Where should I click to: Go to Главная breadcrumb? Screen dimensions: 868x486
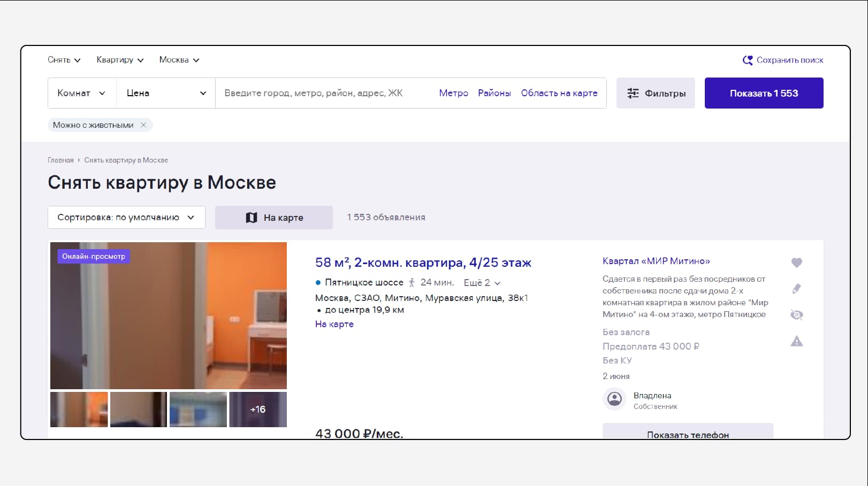tap(60, 160)
